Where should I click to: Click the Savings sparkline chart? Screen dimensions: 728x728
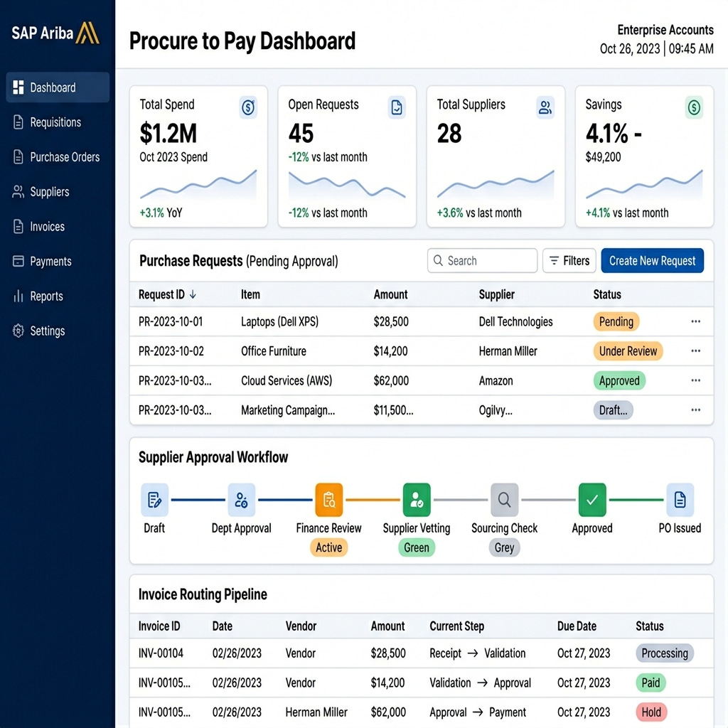click(644, 185)
